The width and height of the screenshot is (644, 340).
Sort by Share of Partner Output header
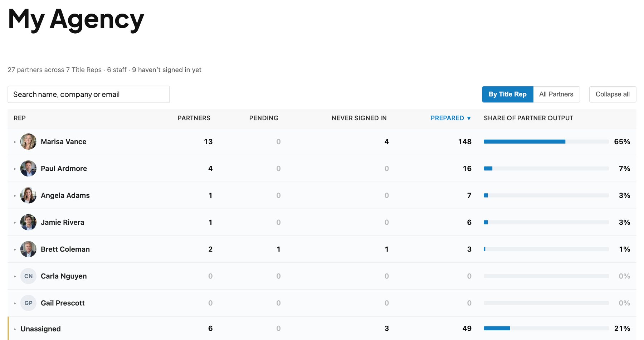[x=528, y=118]
